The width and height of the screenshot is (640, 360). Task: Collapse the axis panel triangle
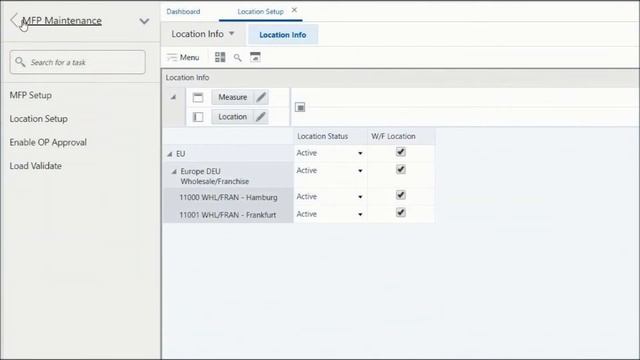coord(173,97)
